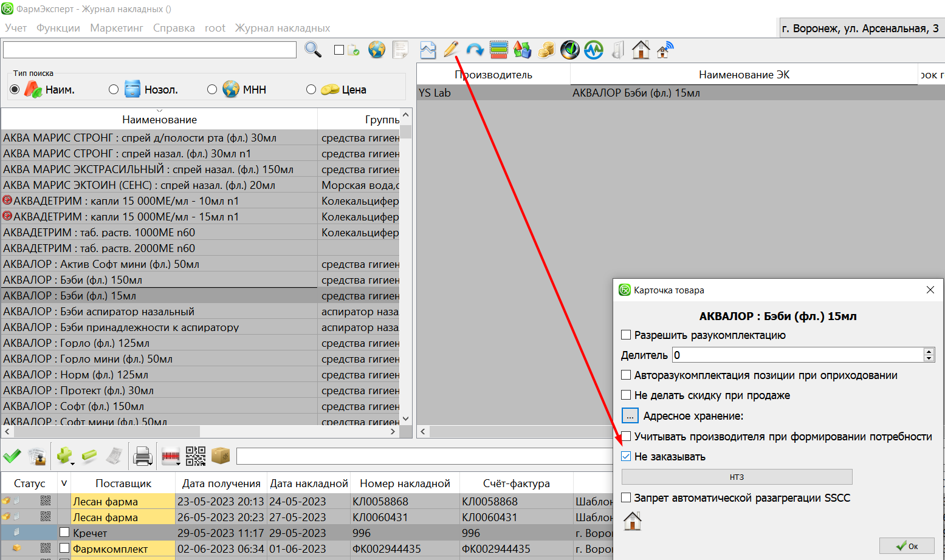Click the green checkmark icon in invoice toolbar
The image size is (945, 560).
click(12, 456)
